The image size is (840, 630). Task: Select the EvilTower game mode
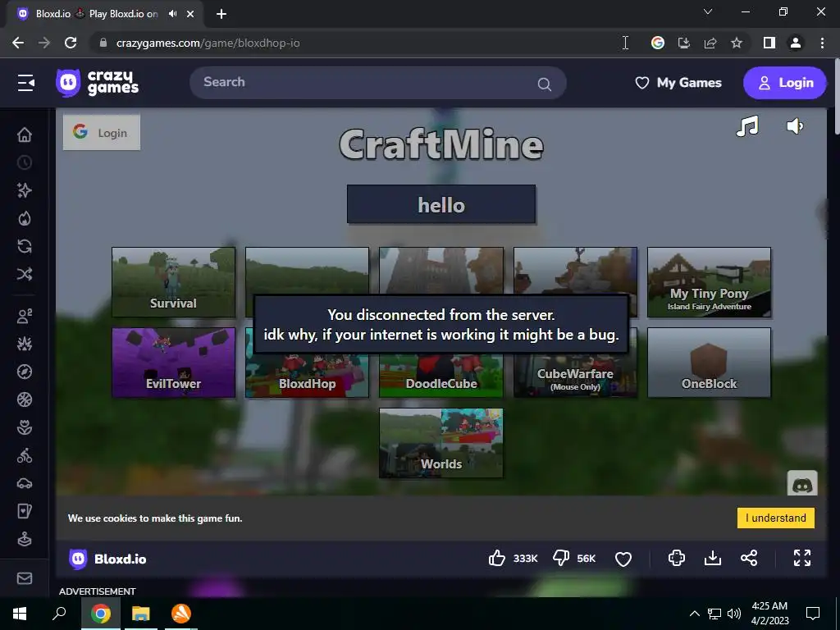174,363
